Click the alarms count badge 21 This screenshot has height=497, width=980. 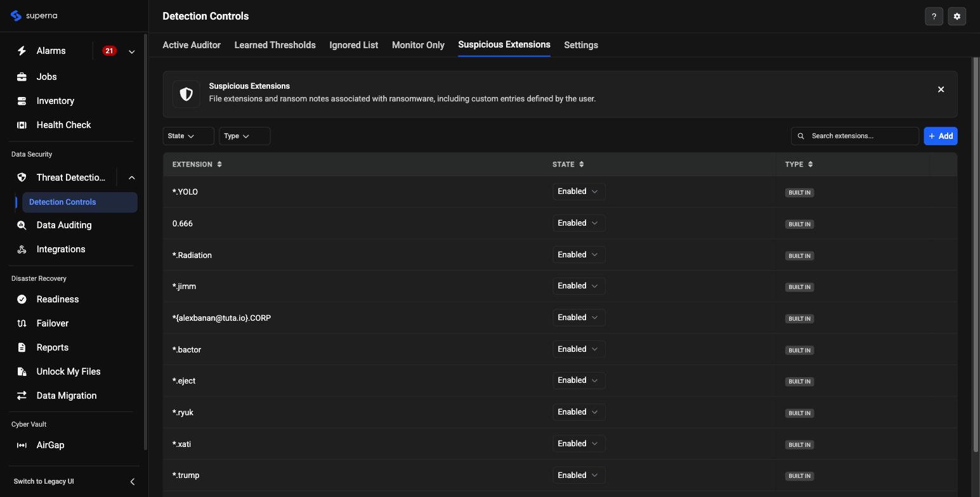click(x=109, y=51)
